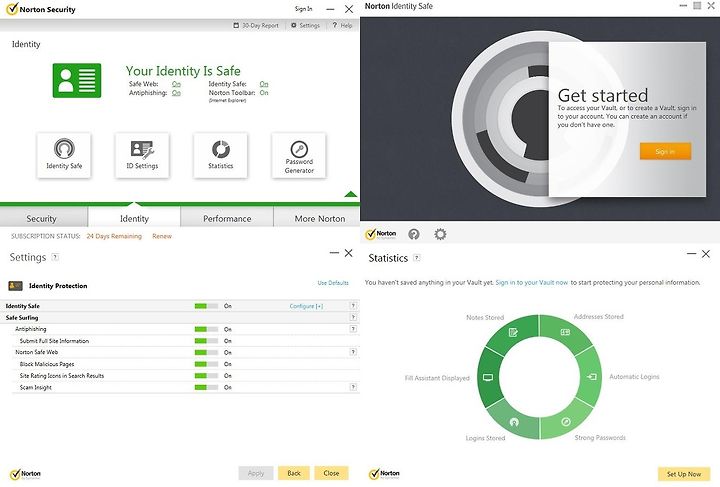
Task: Click the orange Sign in button
Action: (x=665, y=151)
